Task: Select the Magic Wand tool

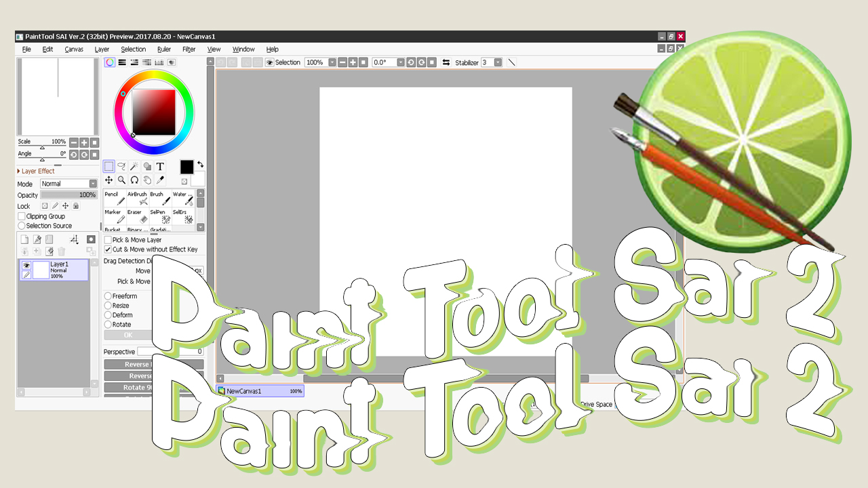Action: [134, 166]
